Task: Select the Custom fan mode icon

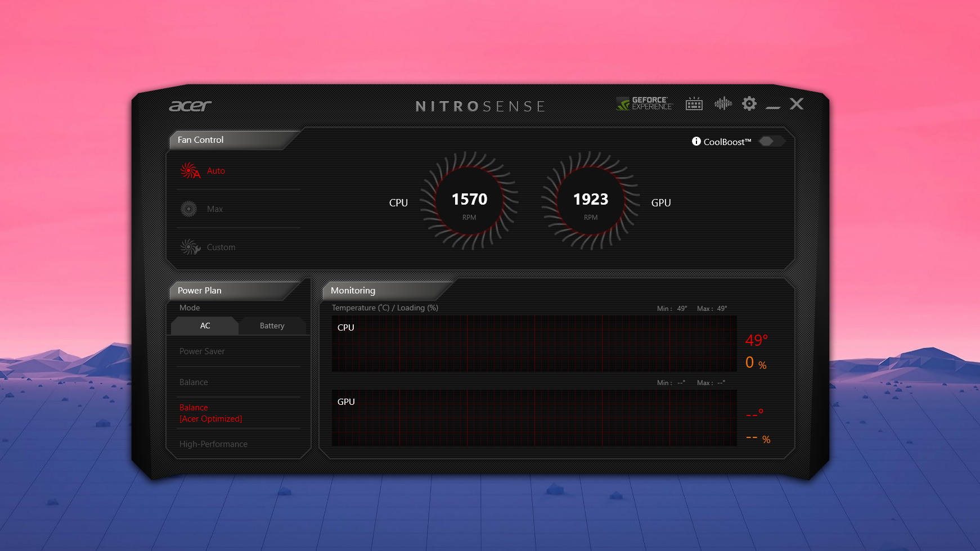Action: 189,247
